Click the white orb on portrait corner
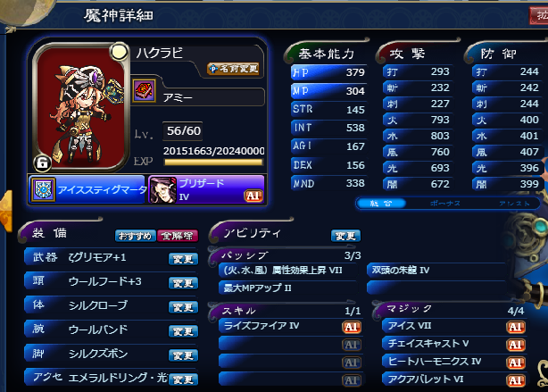 click(x=119, y=52)
